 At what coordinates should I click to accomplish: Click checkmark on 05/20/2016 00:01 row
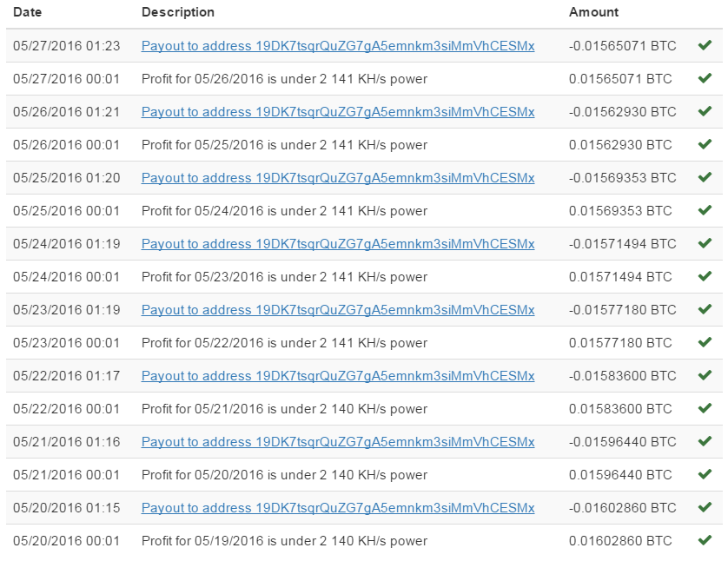tap(705, 540)
